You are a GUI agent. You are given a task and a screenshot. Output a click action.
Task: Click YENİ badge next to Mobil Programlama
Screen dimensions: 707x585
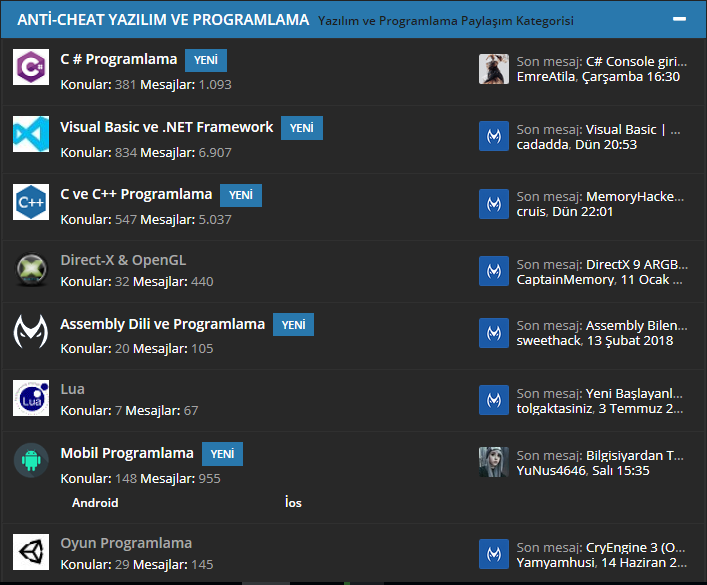tap(222, 454)
